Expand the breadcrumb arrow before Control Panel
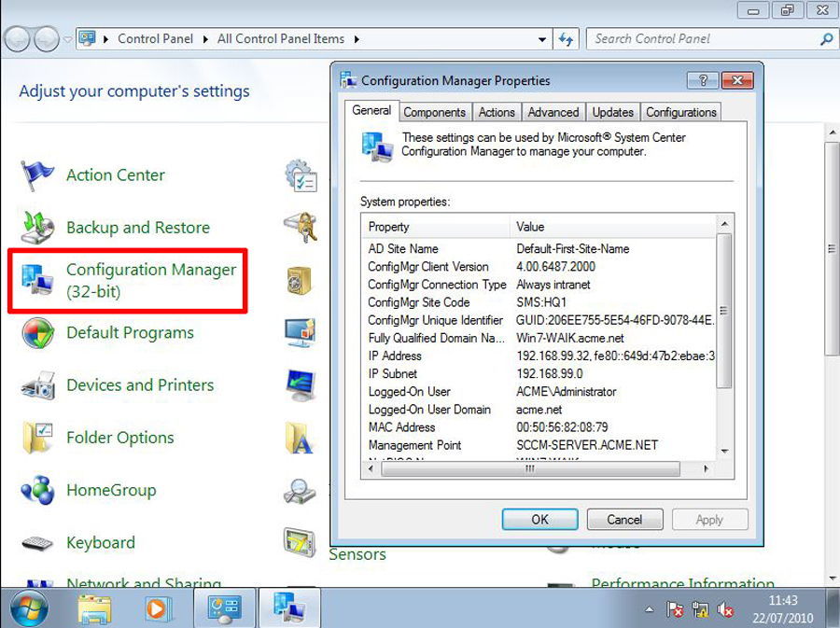The width and height of the screenshot is (840, 628). click(105, 39)
